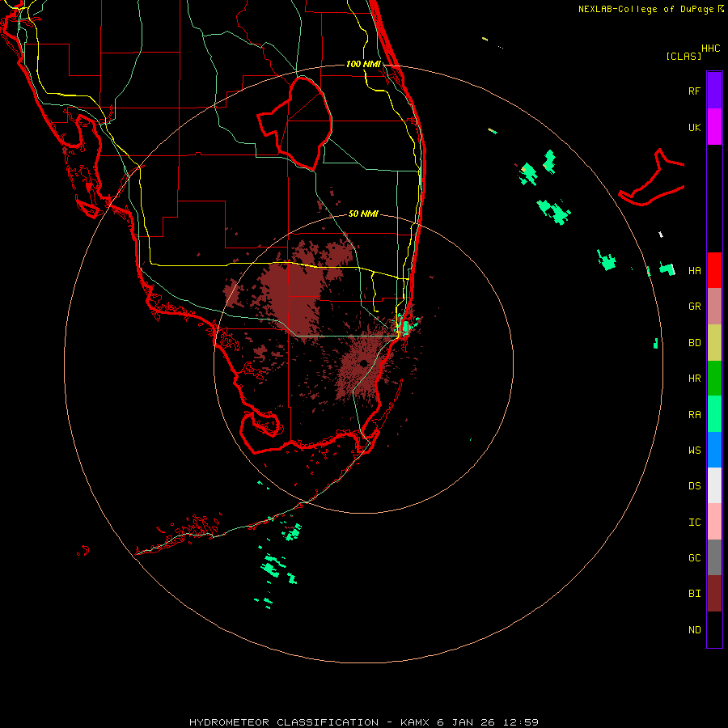Click the IC light-pink legend swatch

click(714, 522)
